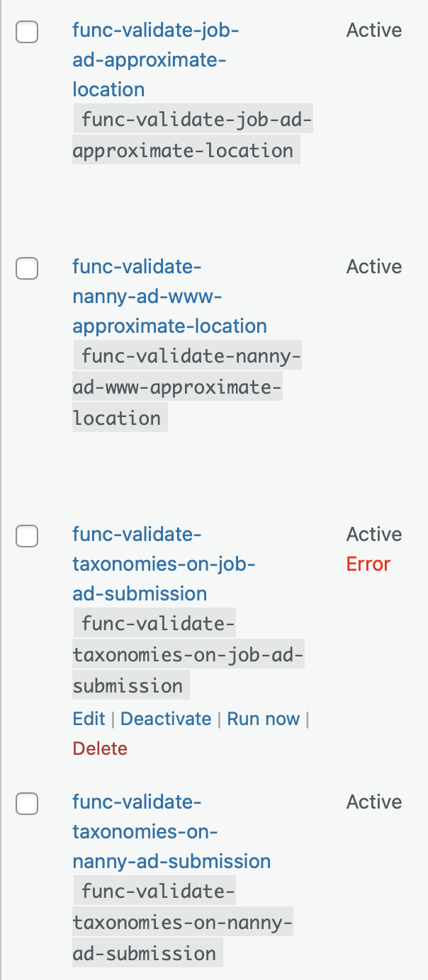
Task: Select checkbox for func-validate-nanny-ad-www-approximate-location row
Action: point(27,268)
